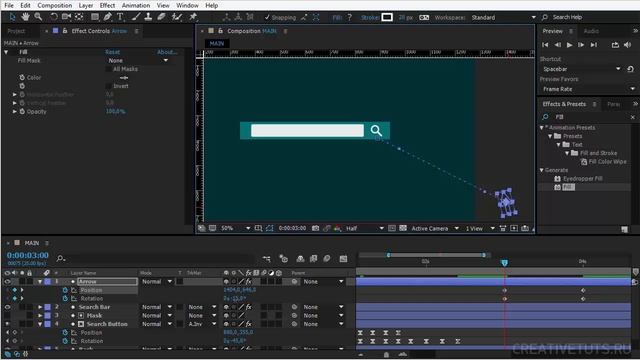Click the Fill color swatch in Color property
The image size is (640, 360).
tap(112, 78)
